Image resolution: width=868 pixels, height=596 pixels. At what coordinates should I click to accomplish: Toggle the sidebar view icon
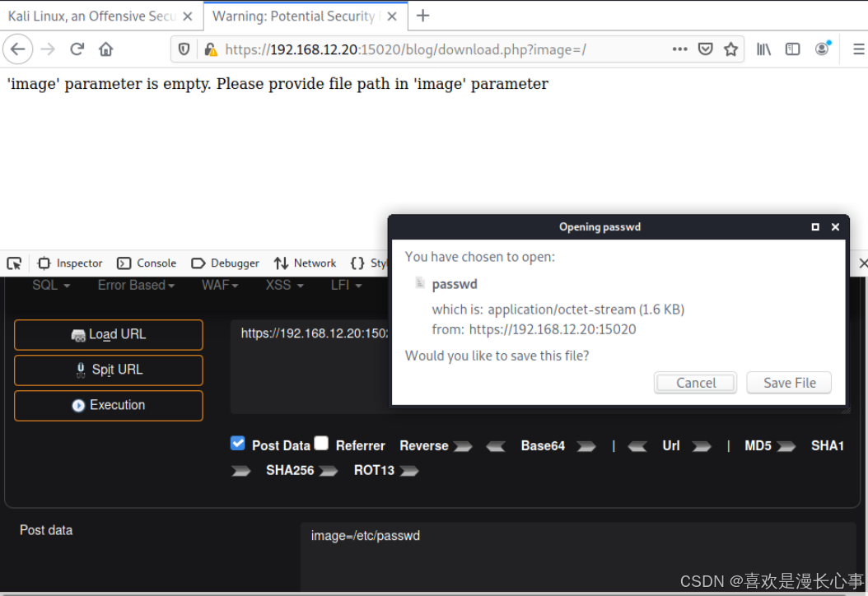click(793, 49)
